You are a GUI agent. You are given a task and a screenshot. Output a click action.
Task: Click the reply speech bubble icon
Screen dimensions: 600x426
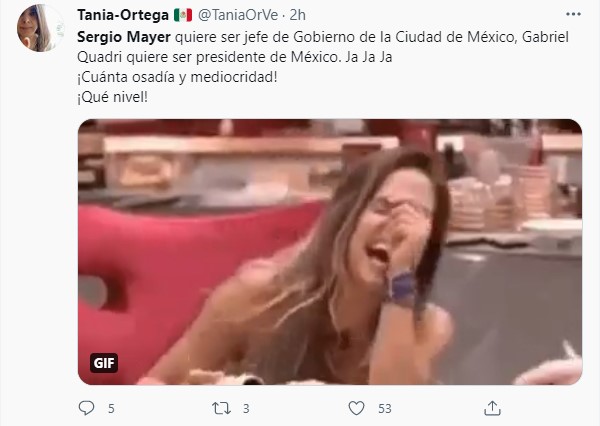(86, 408)
